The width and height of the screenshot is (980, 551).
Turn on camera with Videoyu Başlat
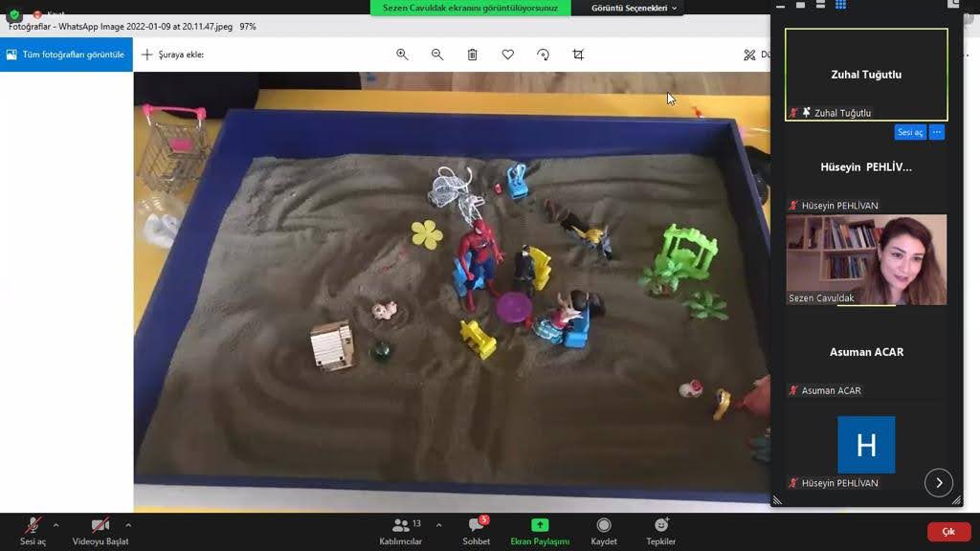pos(100,531)
